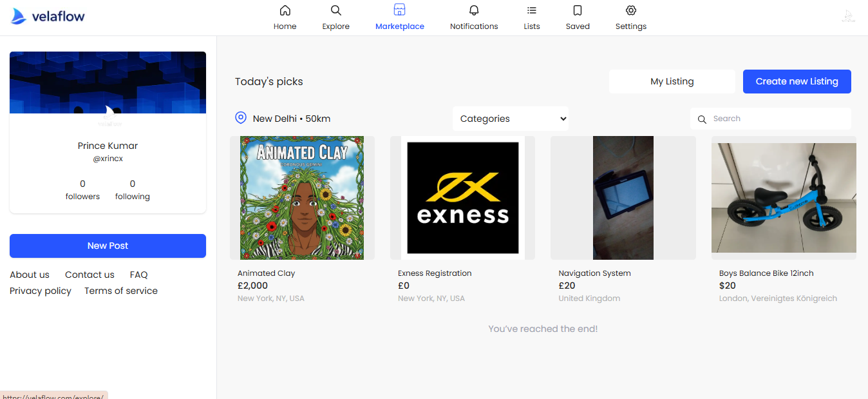Screen dimensions: 868x399
Task: Open profile avatar in top-right corner
Action: point(848,17)
